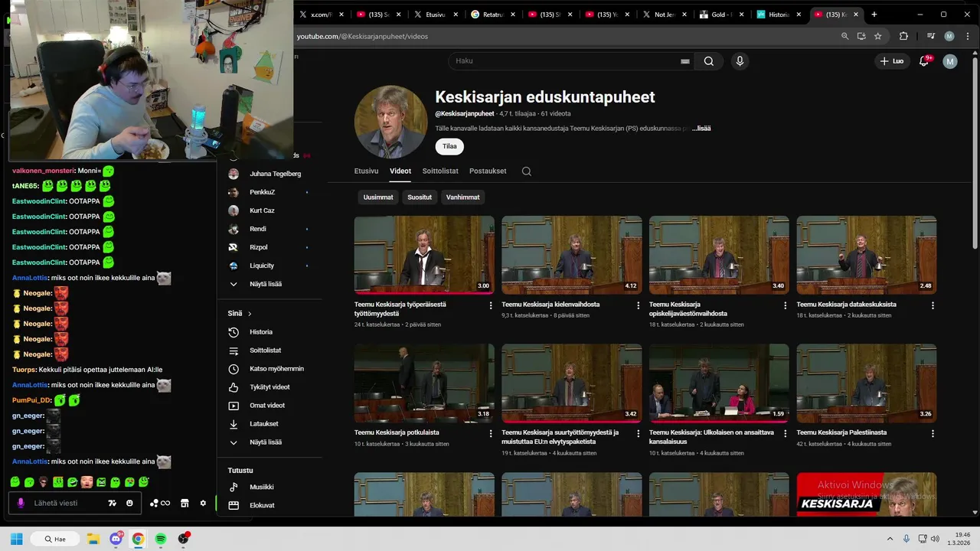
Task: Select the Videot channel tab
Action: coord(400,171)
